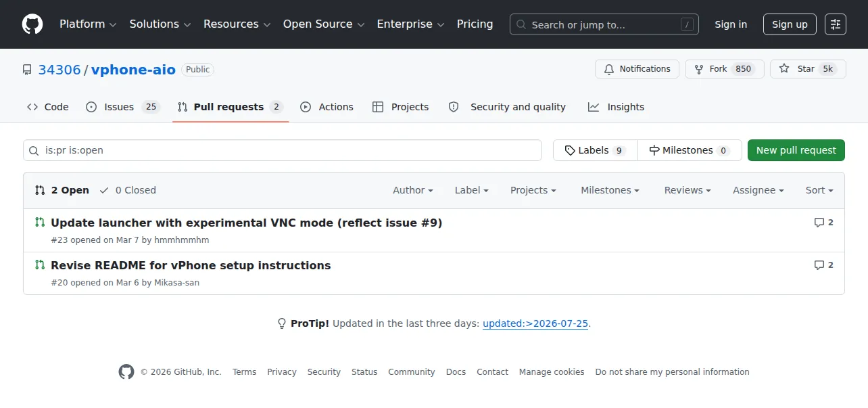The image size is (868, 408).
Task: Focus the Search or jump to field
Action: (x=604, y=24)
